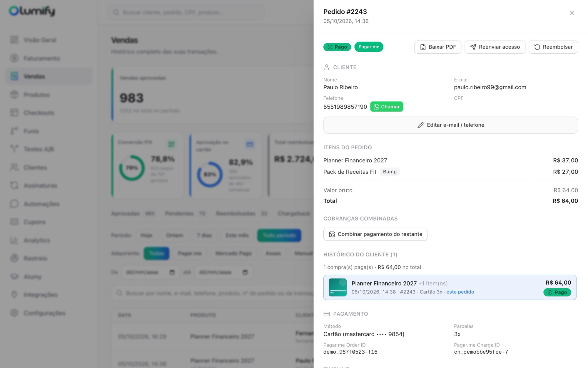588x368 pixels.
Task: Focus the sales search by nome field
Action: click(213, 293)
